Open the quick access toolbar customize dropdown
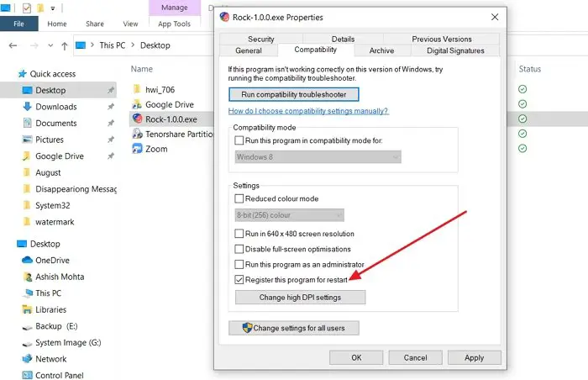This screenshot has height=380, width=588. (53, 8)
